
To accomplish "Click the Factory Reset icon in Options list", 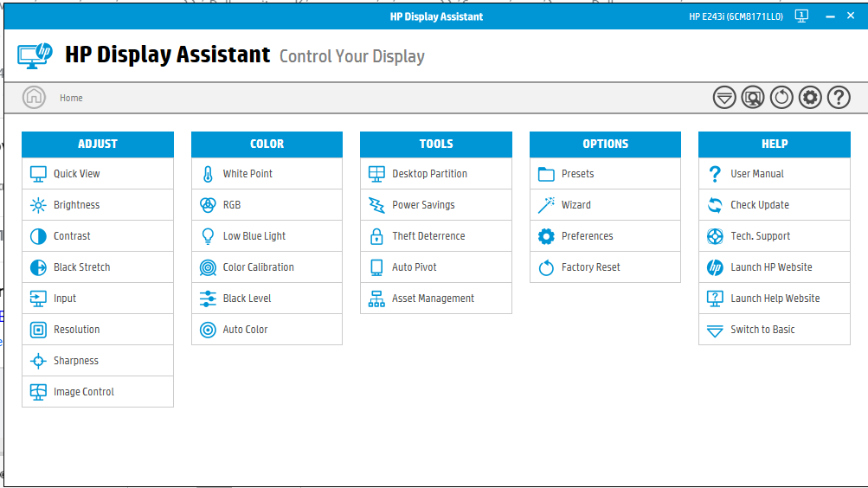I will 546,267.
